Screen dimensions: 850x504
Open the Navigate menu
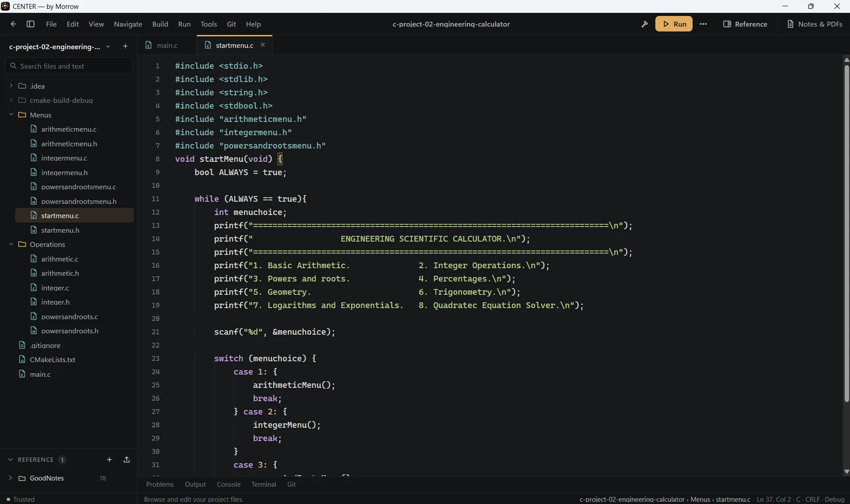click(128, 24)
